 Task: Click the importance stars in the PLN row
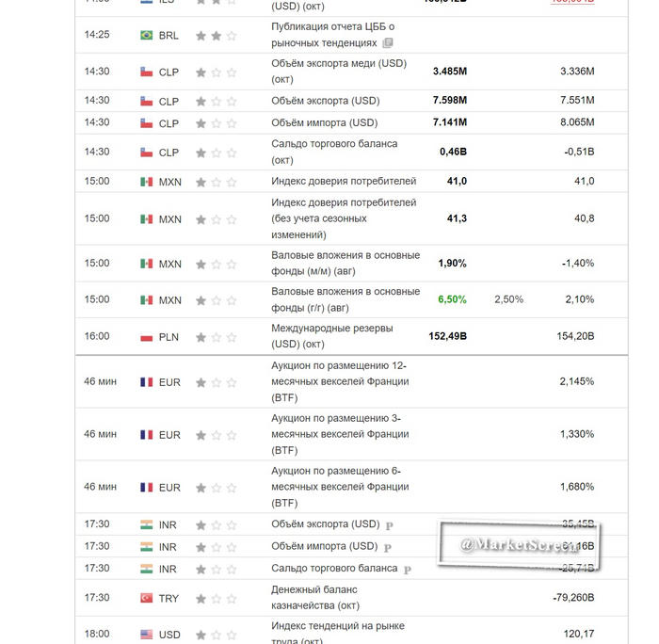click(216, 337)
